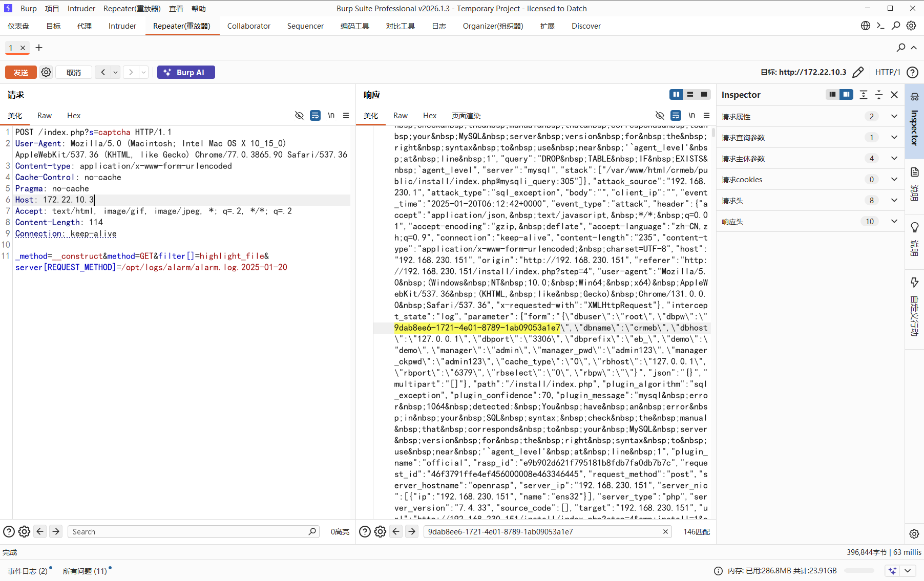924x581 pixels.
Task: Open response pane hamburger menu
Action: [707, 116]
